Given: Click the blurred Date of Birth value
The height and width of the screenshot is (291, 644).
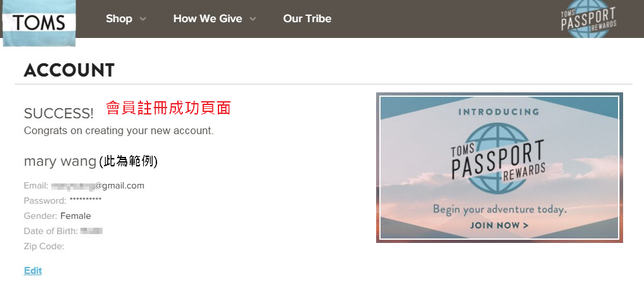Looking at the screenshot, I should coord(91,231).
